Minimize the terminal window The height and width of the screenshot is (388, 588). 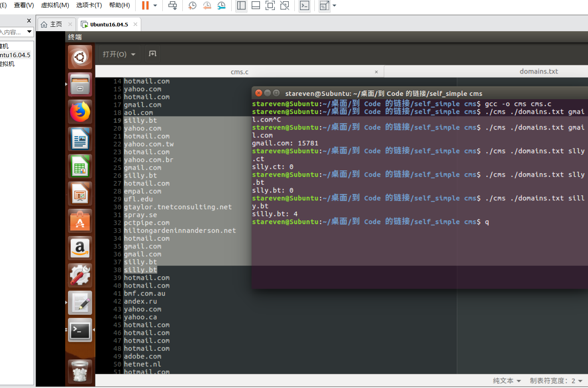(x=268, y=93)
